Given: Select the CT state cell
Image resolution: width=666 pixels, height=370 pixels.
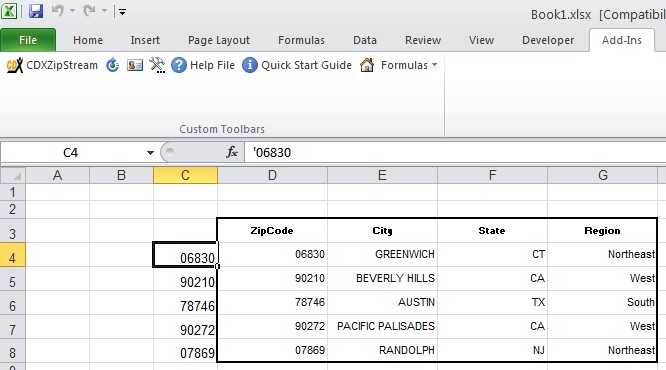Looking at the screenshot, I should (492, 255).
